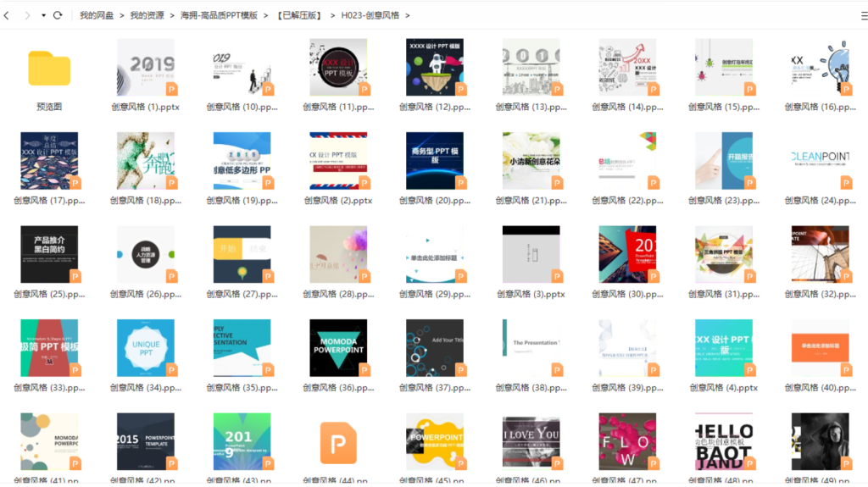Expand the chevron after H023-创意风格

[408, 15]
